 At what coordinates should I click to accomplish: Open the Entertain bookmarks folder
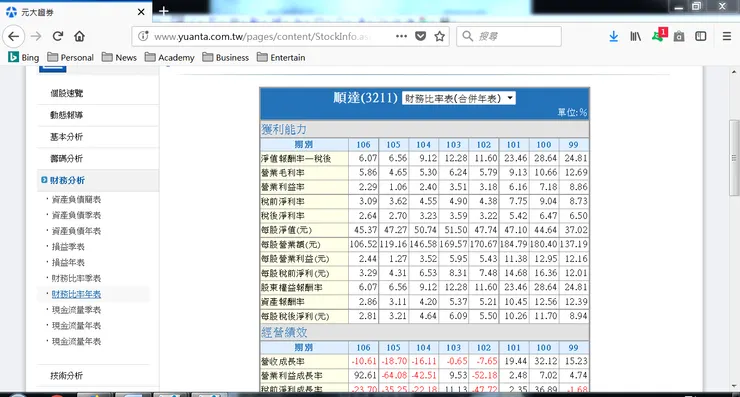281,58
